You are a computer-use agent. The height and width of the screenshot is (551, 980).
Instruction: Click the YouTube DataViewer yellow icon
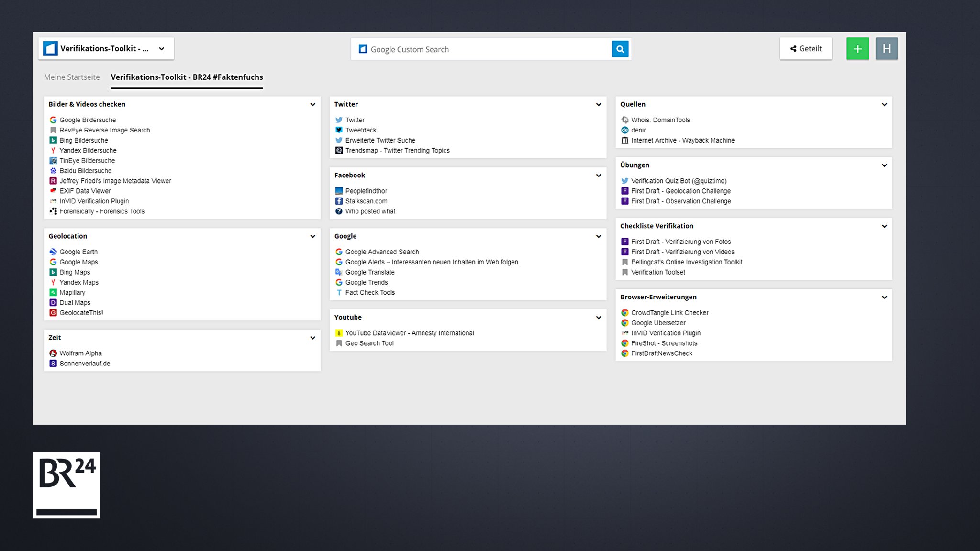point(339,333)
